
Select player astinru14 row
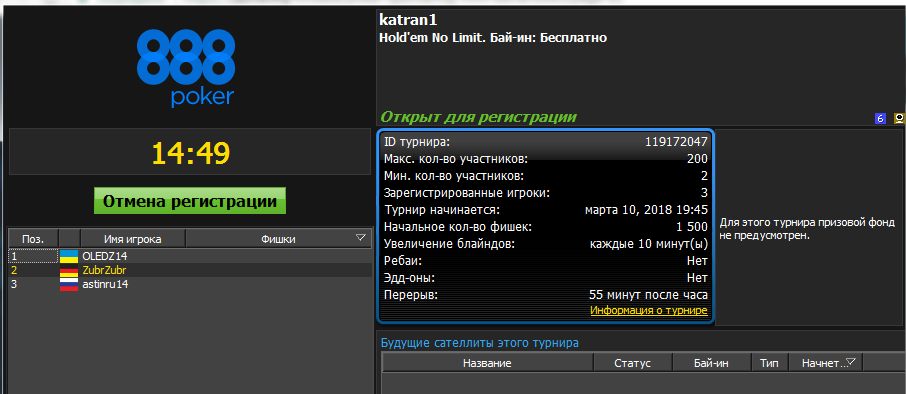tap(190, 285)
